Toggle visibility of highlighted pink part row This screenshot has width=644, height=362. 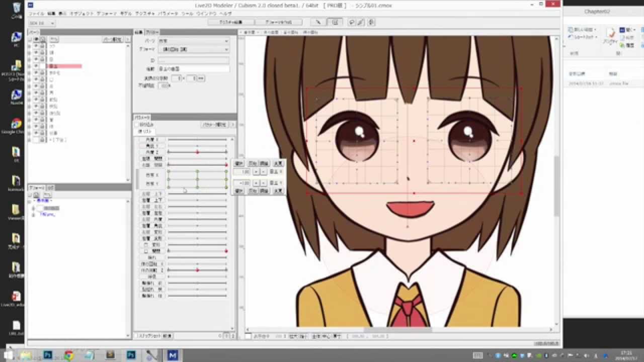point(36,66)
